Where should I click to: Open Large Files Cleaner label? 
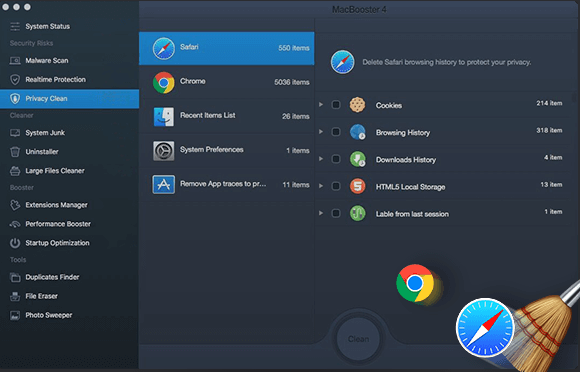click(x=55, y=171)
